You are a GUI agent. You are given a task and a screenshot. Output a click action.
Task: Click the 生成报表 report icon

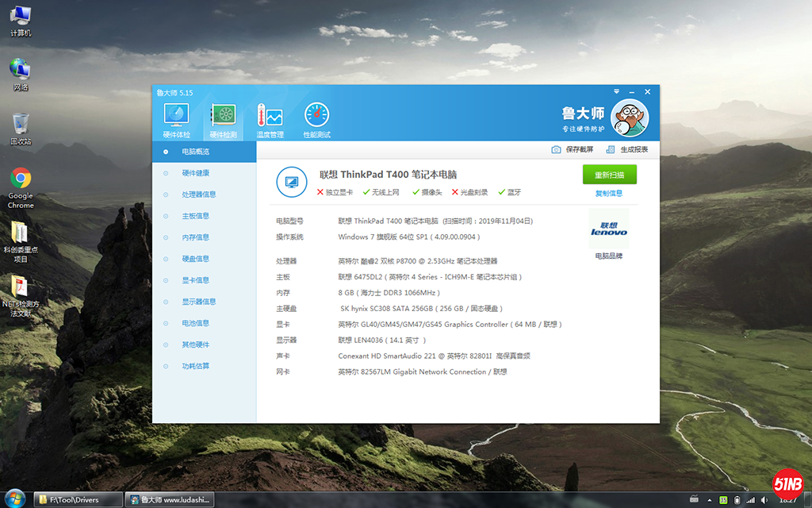pos(611,149)
